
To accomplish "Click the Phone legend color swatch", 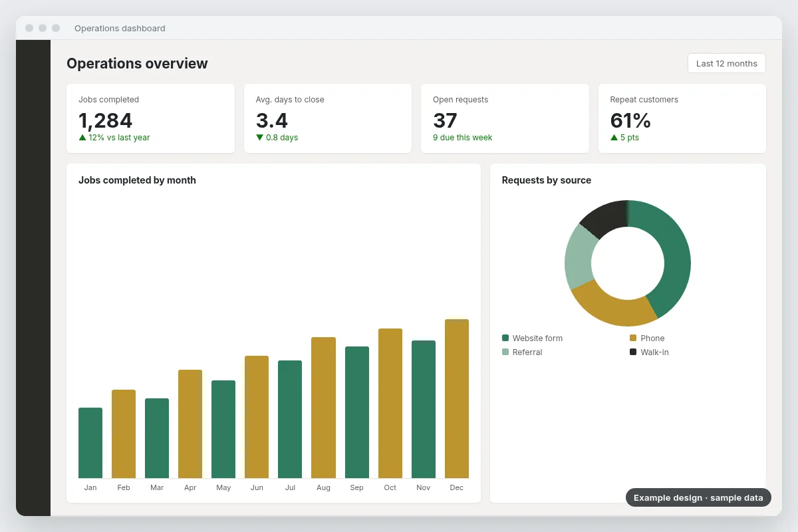I will (x=633, y=338).
